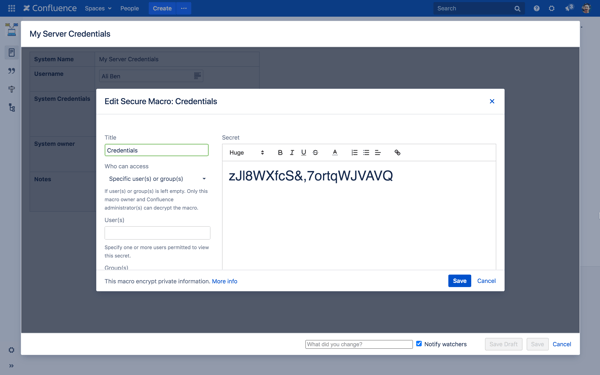The image size is (600, 375).
Task: Insert a numbered list
Action: (354, 152)
